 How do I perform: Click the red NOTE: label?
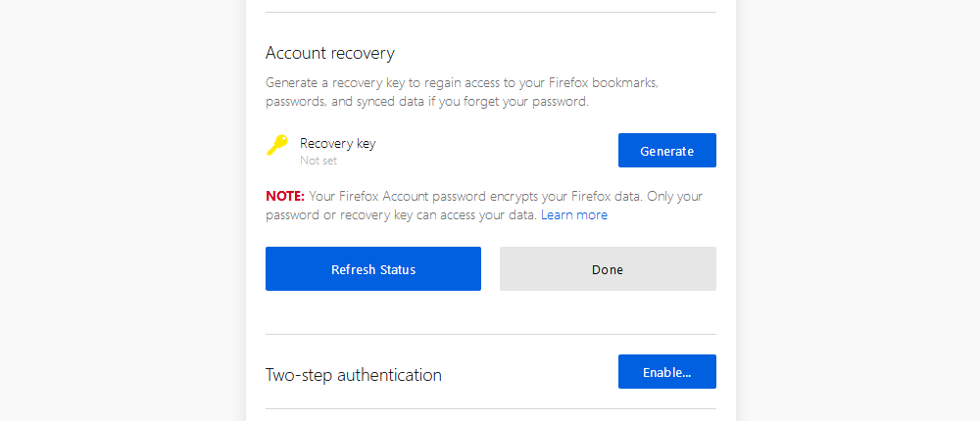285,196
